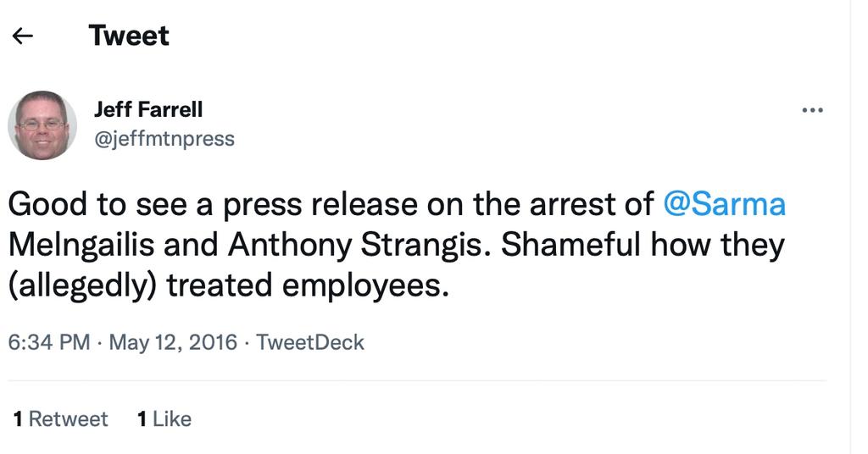868x454 pixels.
Task: Click the divider line above the counts
Action: pyautogui.click(x=415, y=381)
